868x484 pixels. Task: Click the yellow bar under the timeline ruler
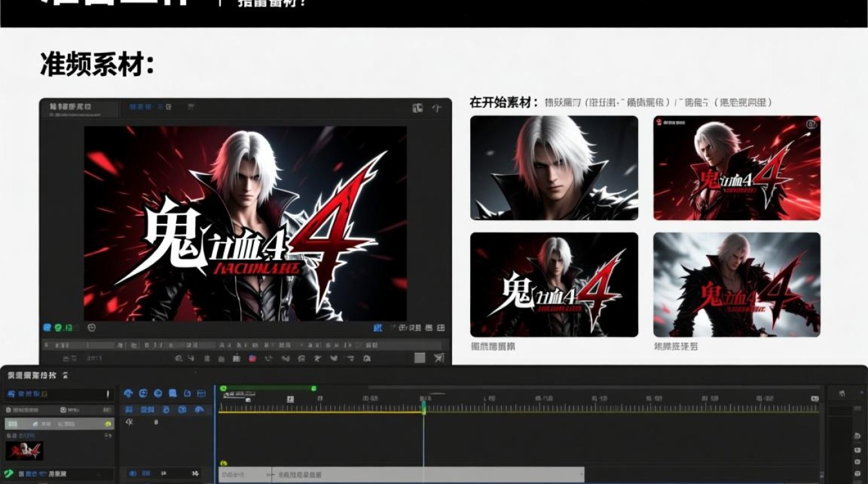[321, 412]
